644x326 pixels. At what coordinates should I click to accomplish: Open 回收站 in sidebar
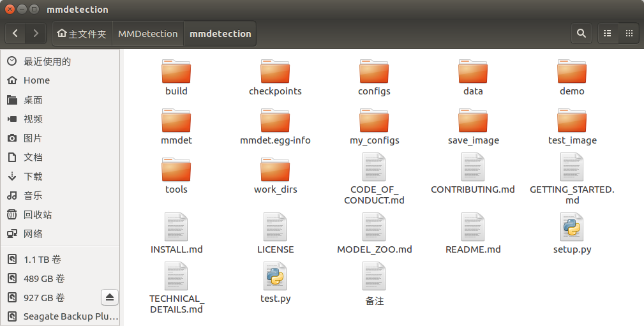60,215
